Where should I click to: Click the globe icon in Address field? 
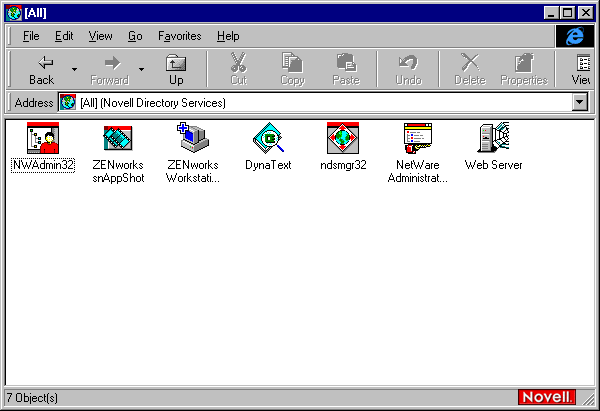(x=68, y=103)
